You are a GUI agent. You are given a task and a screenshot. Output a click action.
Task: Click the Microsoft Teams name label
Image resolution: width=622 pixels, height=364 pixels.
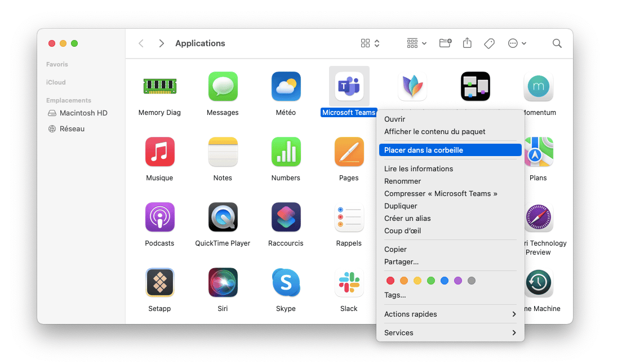(x=349, y=113)
